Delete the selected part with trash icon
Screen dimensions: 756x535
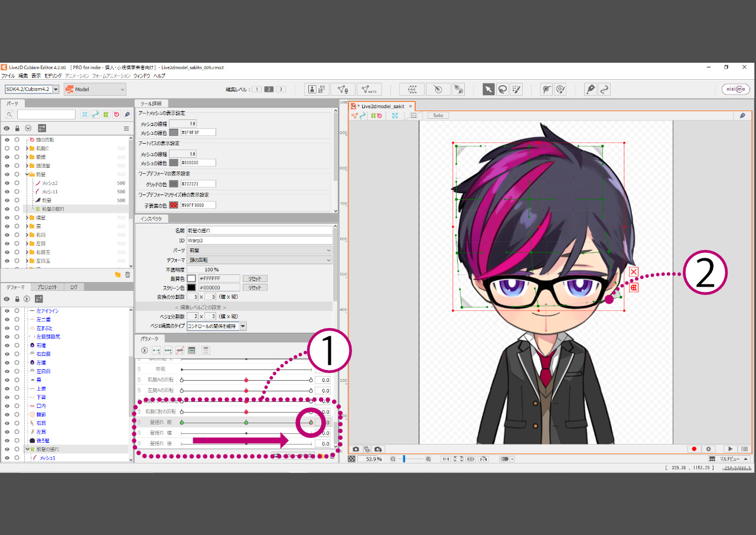click(127, 274)
